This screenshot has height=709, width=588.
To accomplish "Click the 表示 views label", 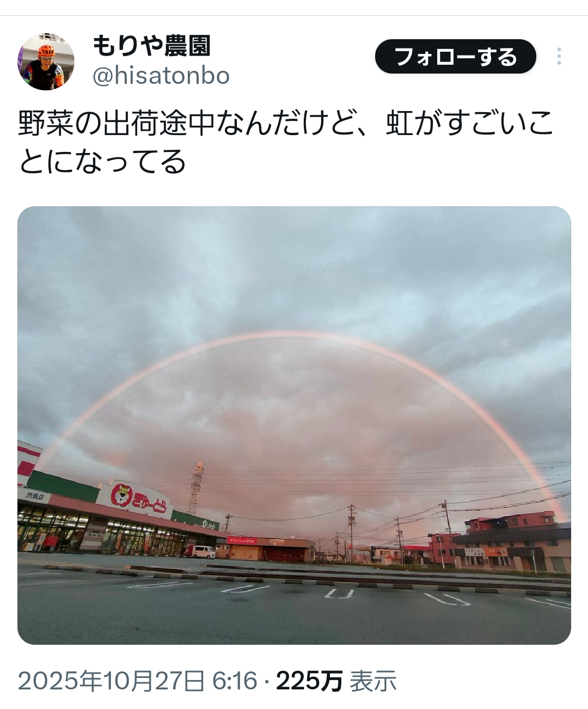I will click(x=373, y=681).
